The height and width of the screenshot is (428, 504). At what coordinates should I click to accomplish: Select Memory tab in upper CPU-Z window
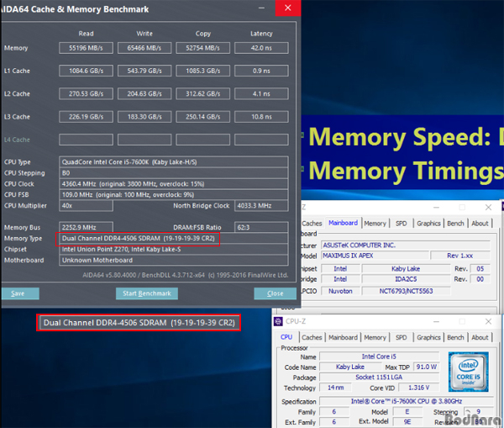[x=375, y=224]
